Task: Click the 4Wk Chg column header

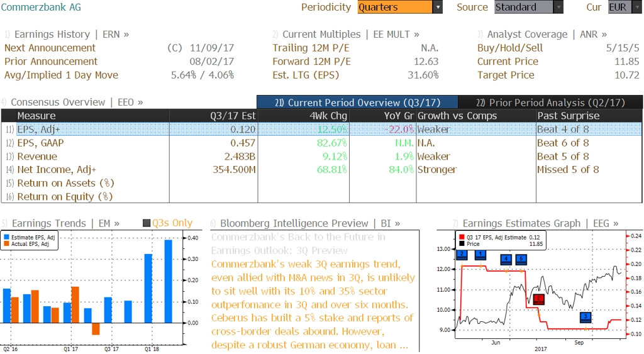Action: click(304, 116)
